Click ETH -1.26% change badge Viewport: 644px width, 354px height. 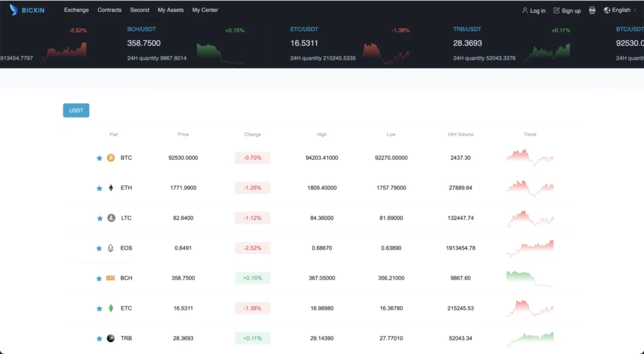(253, 187)
